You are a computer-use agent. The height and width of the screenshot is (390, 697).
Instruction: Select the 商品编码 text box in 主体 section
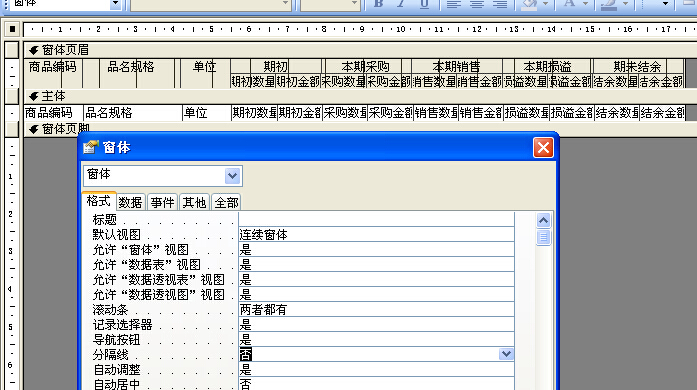[x=53, y=113]
